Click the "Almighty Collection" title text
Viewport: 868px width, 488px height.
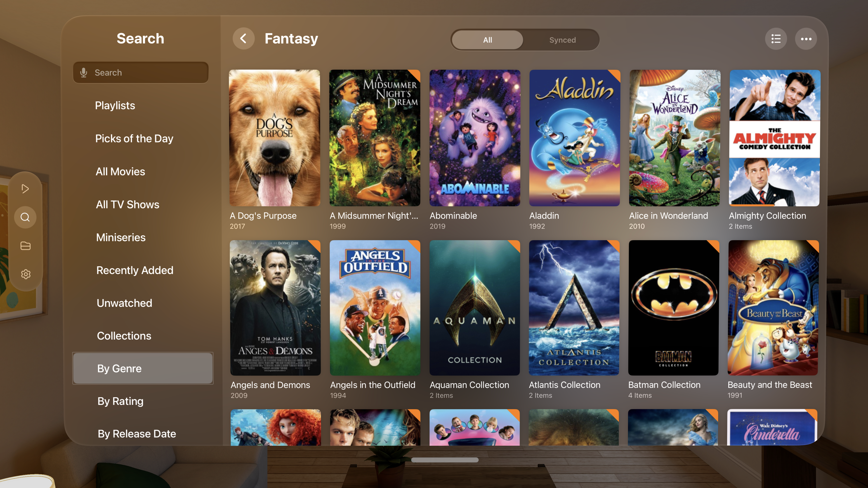pyautogui.click(x=768, y=216)
